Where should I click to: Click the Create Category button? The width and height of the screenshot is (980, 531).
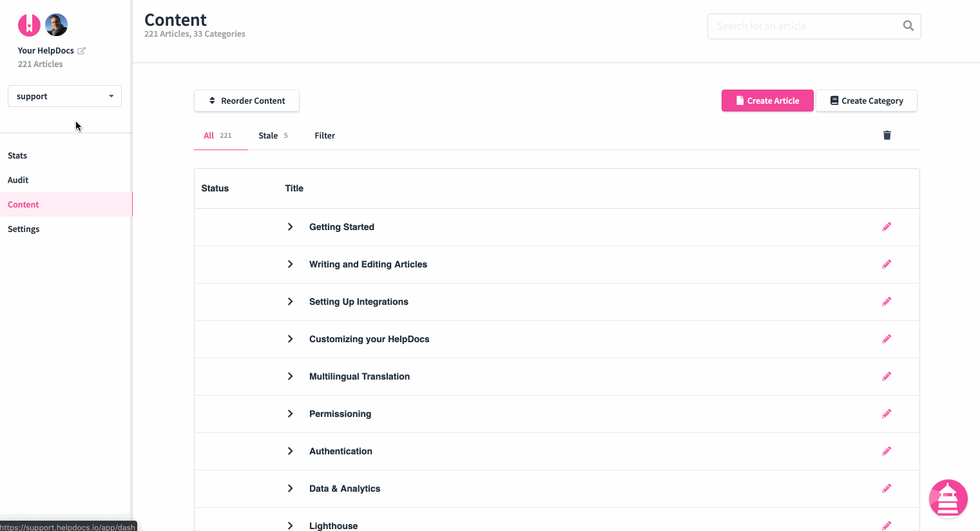pyautogui.click(x=867, y=101)
